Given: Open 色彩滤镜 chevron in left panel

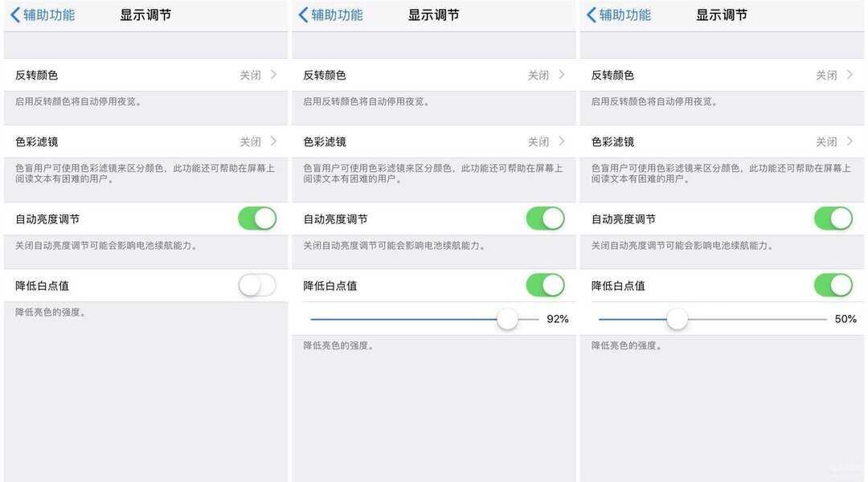Looking at the screenshot, I should pos(273,141).
